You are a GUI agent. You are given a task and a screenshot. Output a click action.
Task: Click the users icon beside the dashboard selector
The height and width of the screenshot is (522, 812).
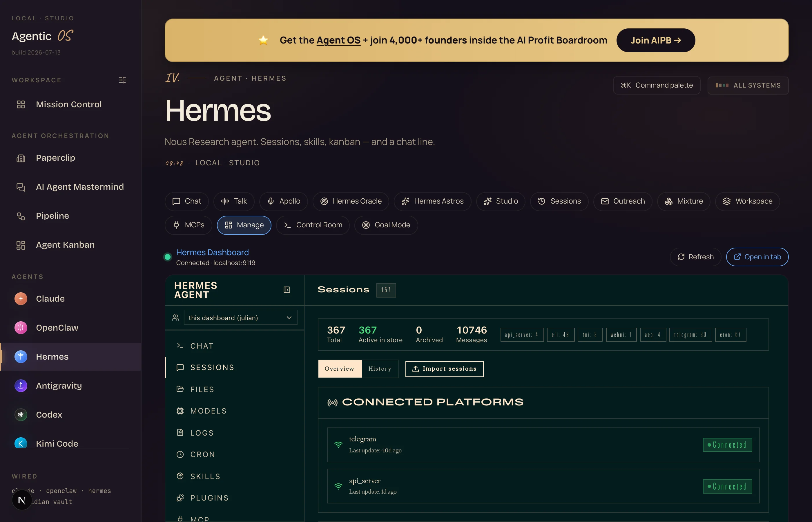click(175, 318)
